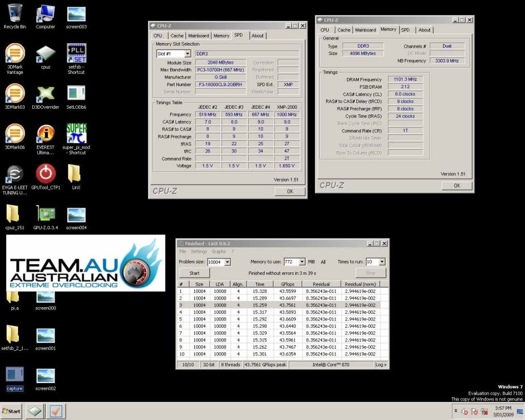
Task: Switch to Cache tab in SPD window
Action: [177, 36]
